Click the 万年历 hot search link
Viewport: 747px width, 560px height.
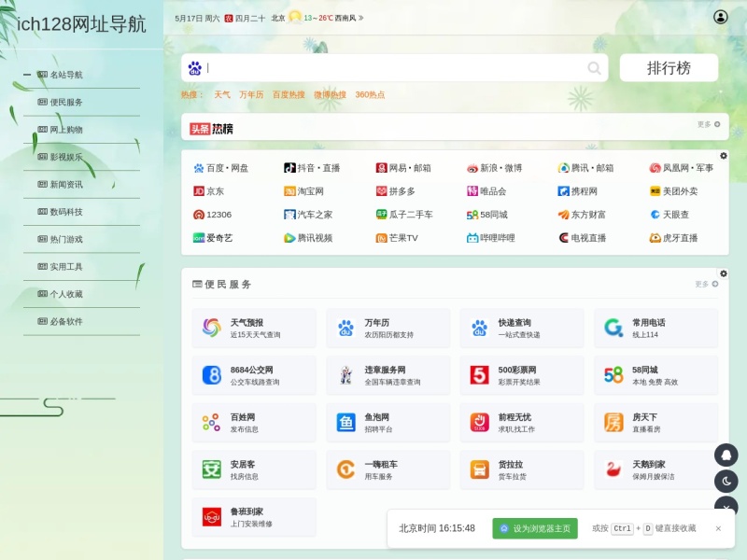[251, 95]
